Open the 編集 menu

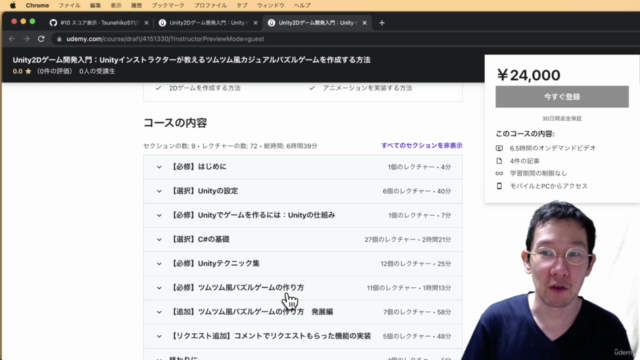coord(95,5)
